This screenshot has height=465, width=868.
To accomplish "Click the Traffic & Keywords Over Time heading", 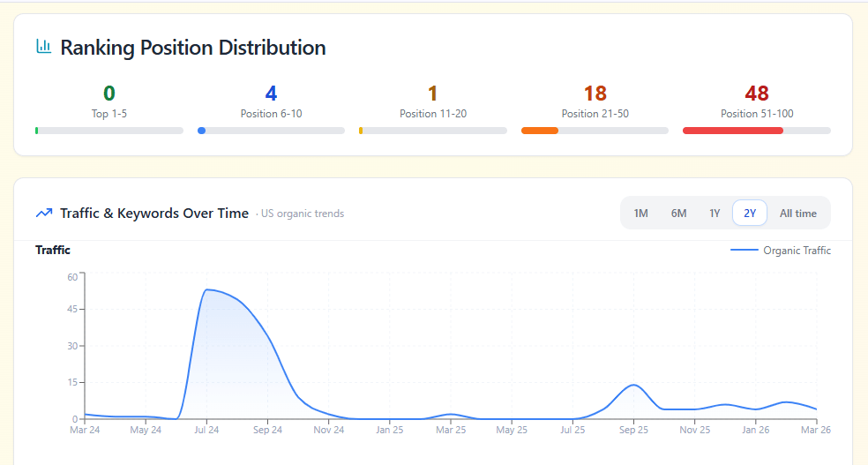I will (154, 214).
